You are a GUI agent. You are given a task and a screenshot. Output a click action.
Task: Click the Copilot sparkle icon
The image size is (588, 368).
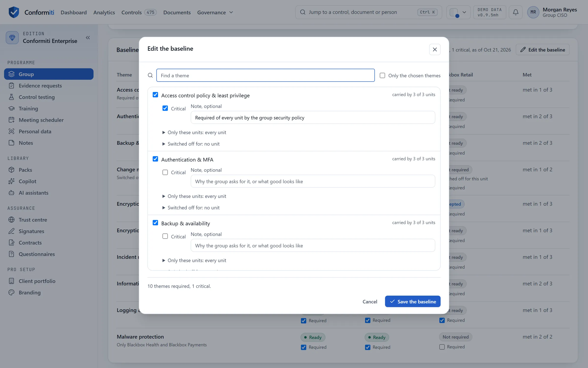coord(12,181)
